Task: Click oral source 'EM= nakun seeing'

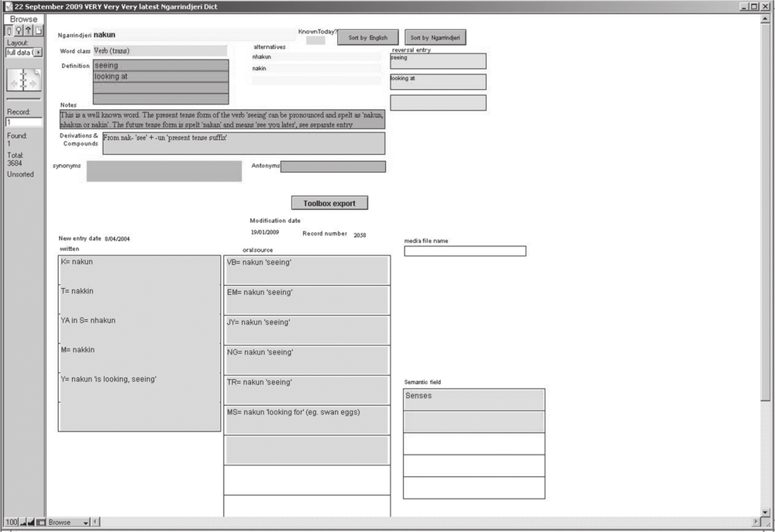Action: click(x=307, y=300)
